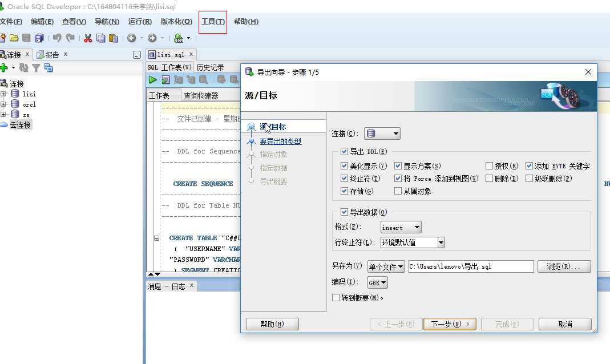This screenshot has width=610, height=364.
Task: Expand the lisi connection node
Action: point(3,94)
